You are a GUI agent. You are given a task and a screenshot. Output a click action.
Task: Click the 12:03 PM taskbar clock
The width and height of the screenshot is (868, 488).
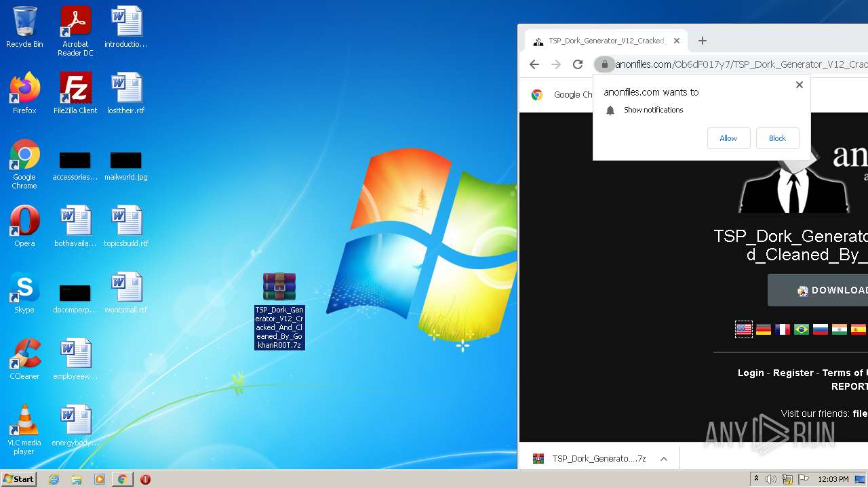click(x=833, y=479)
